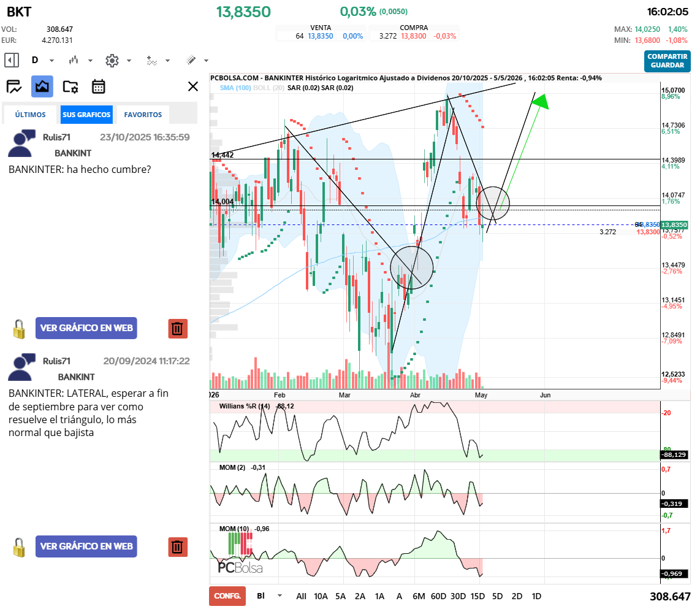This screenshot has width=700, height=609.
Task: Open the calendar icon
Action: (99, 86)
